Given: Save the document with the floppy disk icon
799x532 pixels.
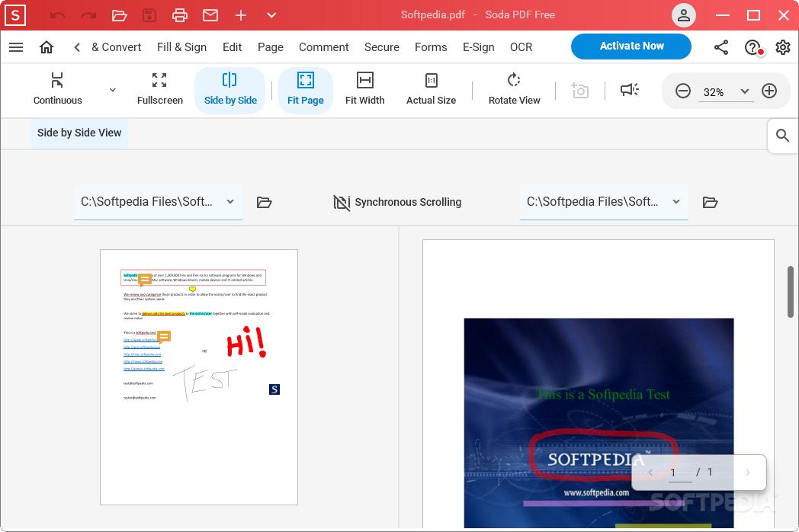Looking at the screenshot, I should pyautogui.click(x=149, y=15).
